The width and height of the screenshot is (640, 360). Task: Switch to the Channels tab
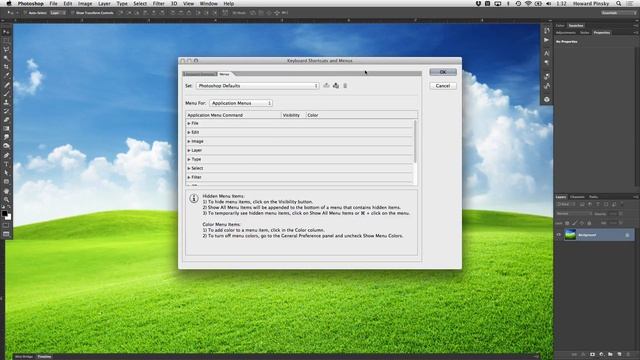(x=577, y=197)
